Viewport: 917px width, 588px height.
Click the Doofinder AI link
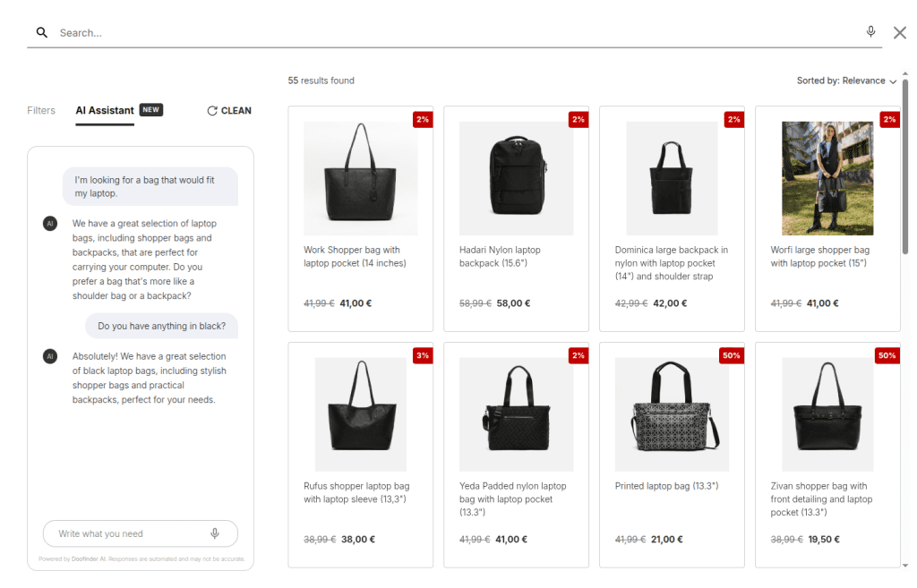click(90, 560)
